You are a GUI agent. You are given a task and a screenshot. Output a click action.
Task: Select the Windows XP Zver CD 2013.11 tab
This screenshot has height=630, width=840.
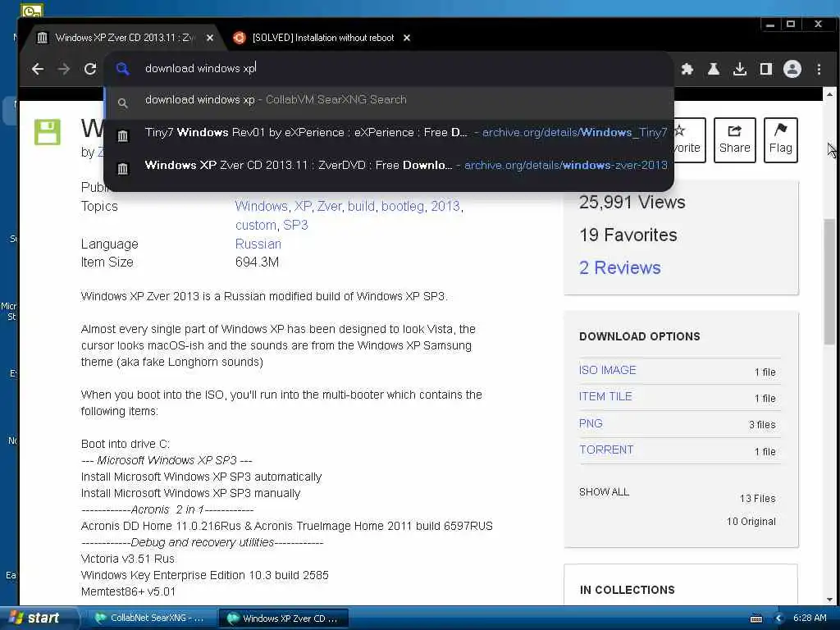click(125, 38)
